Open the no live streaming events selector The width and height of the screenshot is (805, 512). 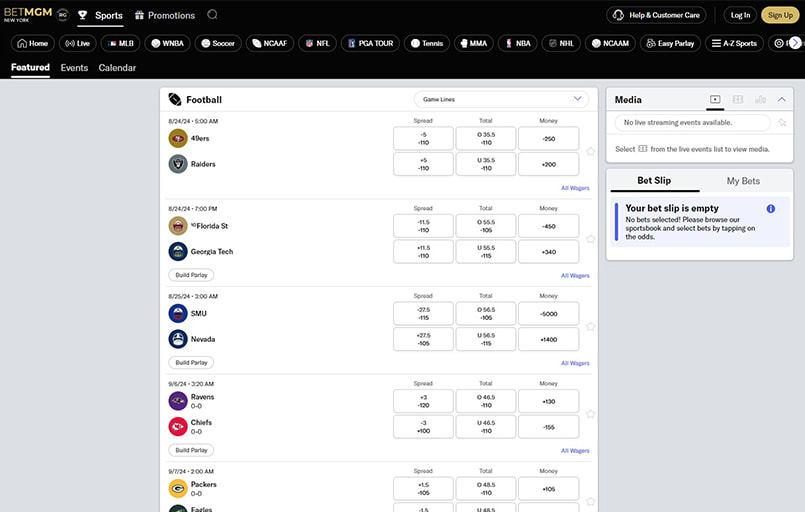click(693, 122)
